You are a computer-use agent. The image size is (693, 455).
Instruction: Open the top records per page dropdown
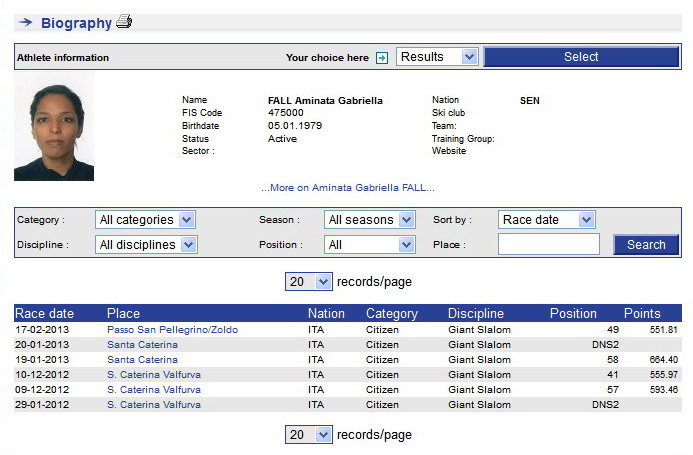click(x=308, y=282)
